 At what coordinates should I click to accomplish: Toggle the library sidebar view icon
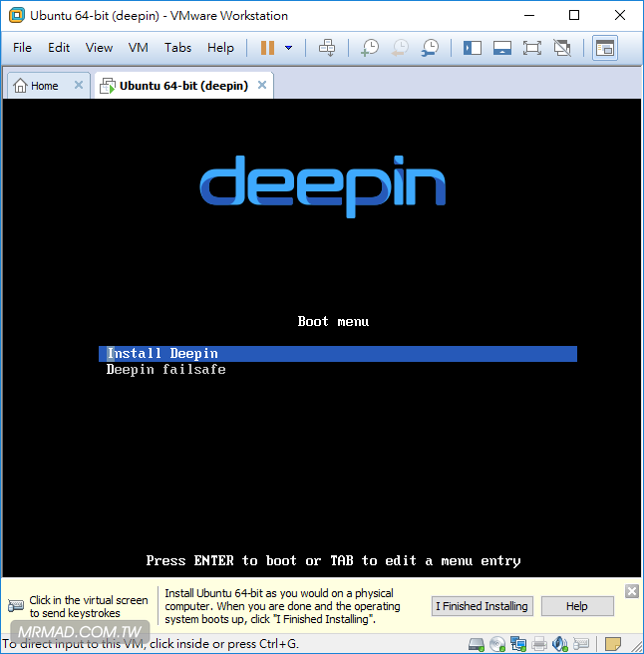[473, 48]
